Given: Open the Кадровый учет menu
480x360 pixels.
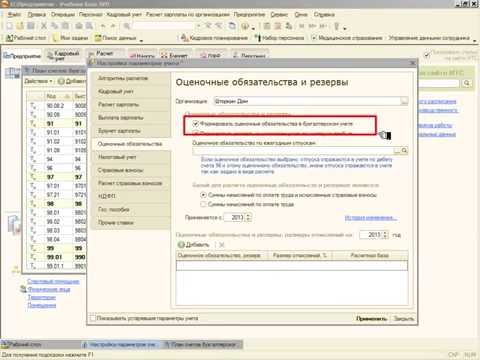Looking at the screenshot, I should (124, 15).
